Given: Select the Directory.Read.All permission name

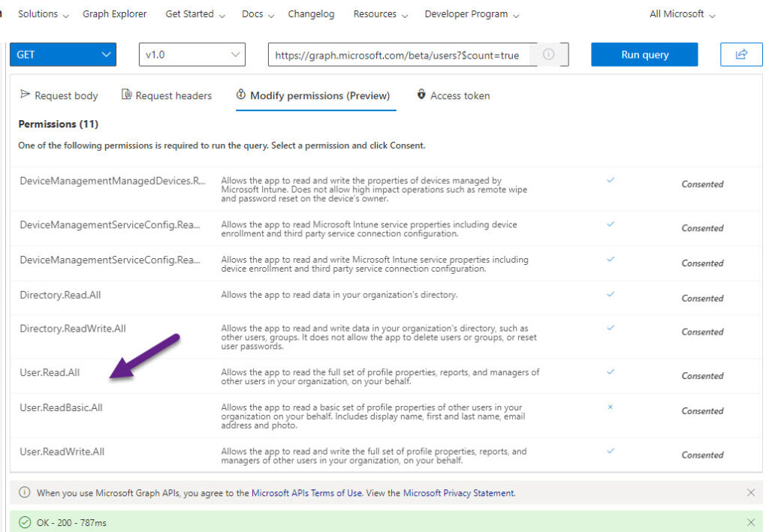Looking at the screenshot, I should coord(60,295).
